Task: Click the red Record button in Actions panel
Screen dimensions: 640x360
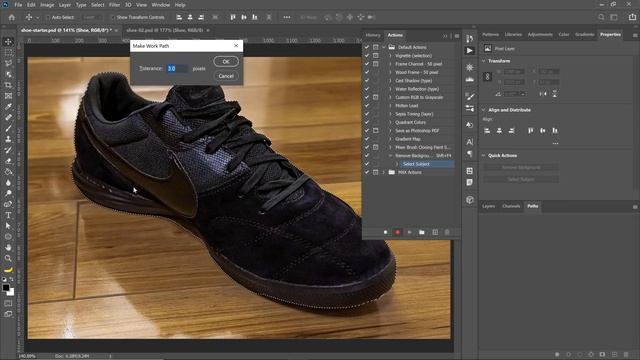Action: point(398,232)
